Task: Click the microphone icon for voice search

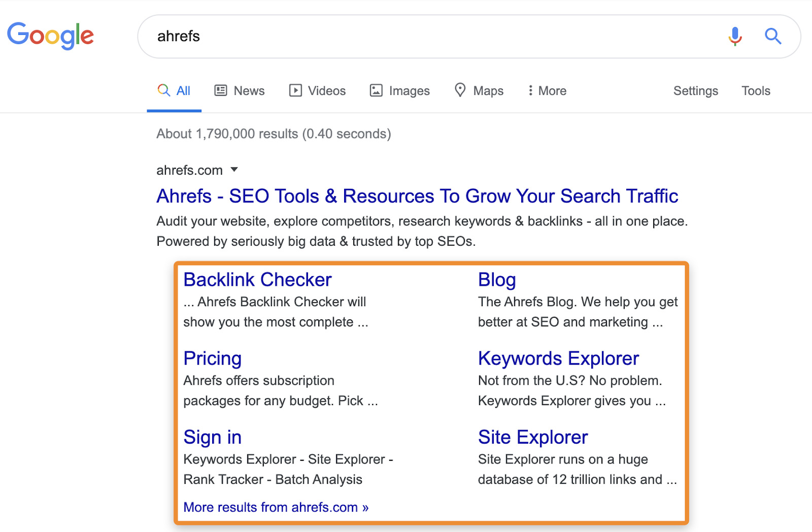Action: 734,36
